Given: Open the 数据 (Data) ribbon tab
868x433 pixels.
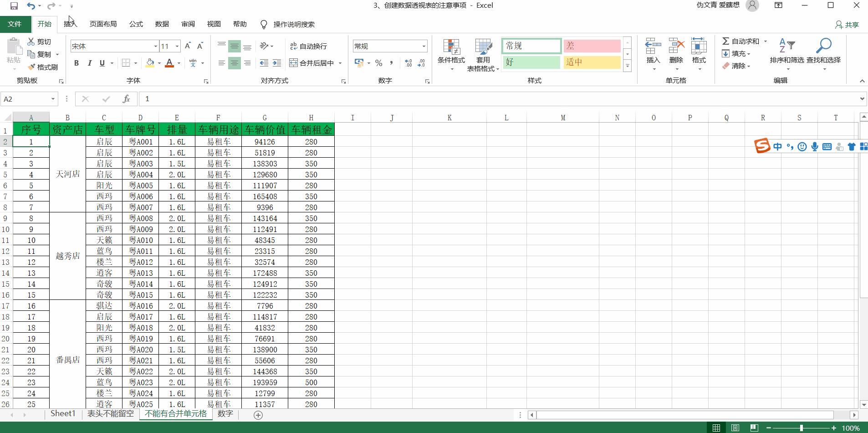Looking at the screenshot, I should 162,24.
